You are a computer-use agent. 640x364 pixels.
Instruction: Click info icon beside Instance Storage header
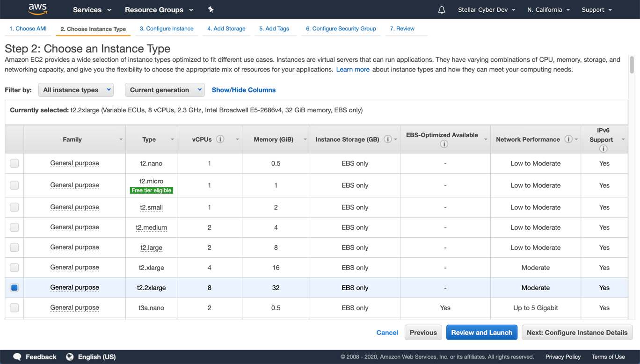387,139
